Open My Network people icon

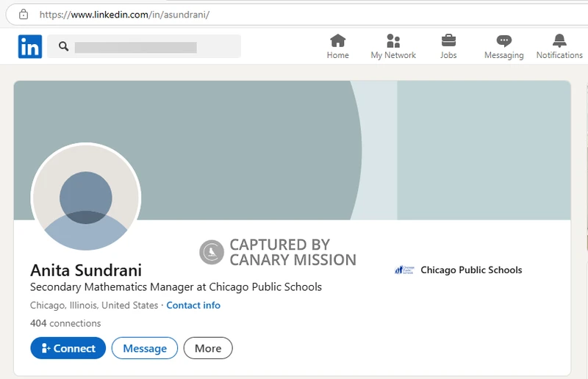pos(393,40)
